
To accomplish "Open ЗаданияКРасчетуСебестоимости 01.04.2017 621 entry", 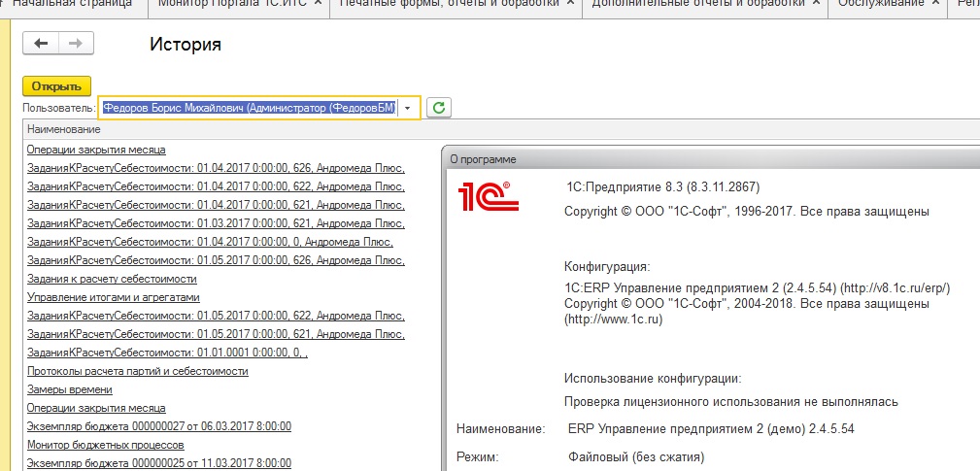I will point(216,205).
